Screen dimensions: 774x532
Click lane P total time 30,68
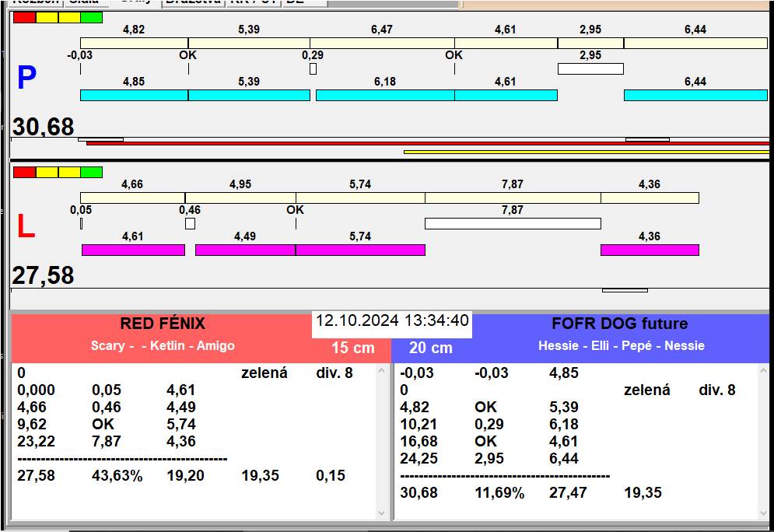click(x=44, y=127)
